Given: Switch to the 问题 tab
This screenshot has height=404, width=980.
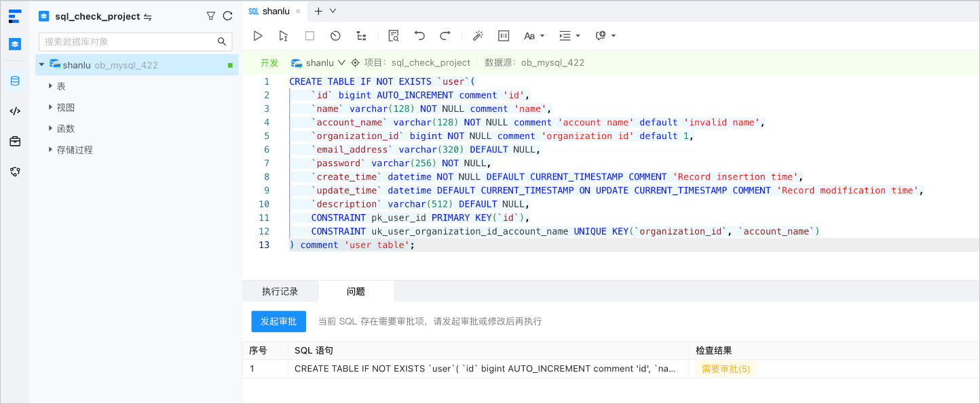Looking at the screenshot, I should tap(356, 291).
